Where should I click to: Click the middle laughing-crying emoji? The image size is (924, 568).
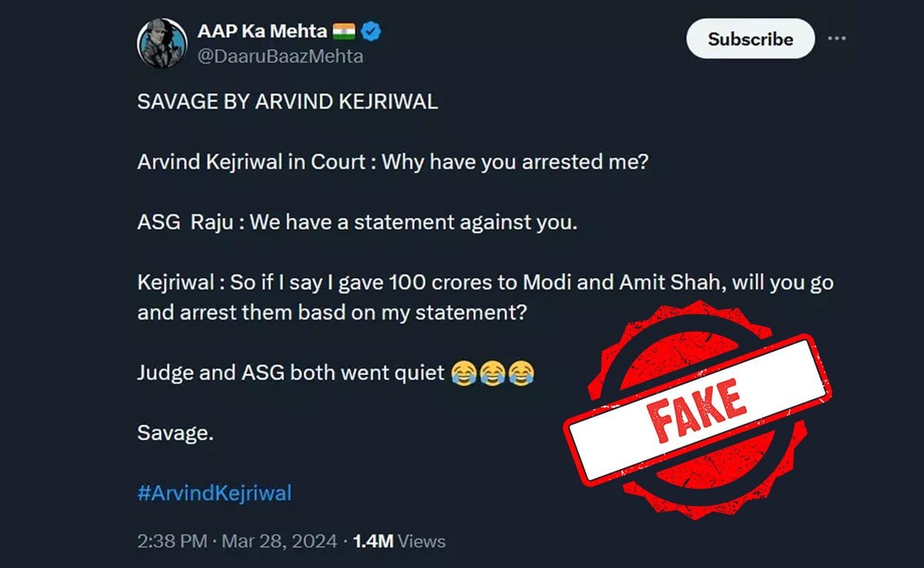(493, 374)
